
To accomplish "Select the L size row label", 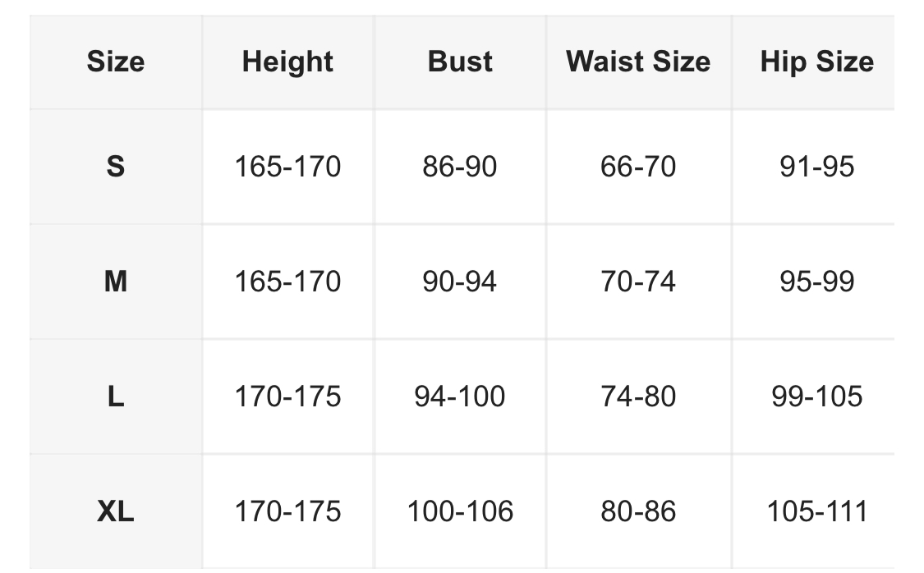I will click(116, 397).
